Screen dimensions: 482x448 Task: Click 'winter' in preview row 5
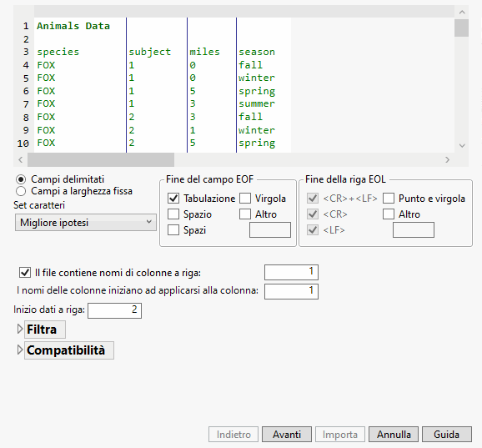[257, 78]
